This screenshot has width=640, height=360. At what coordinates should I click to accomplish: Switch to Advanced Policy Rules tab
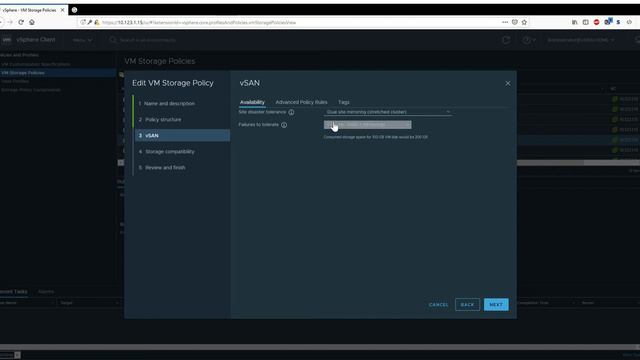point(301,102)
